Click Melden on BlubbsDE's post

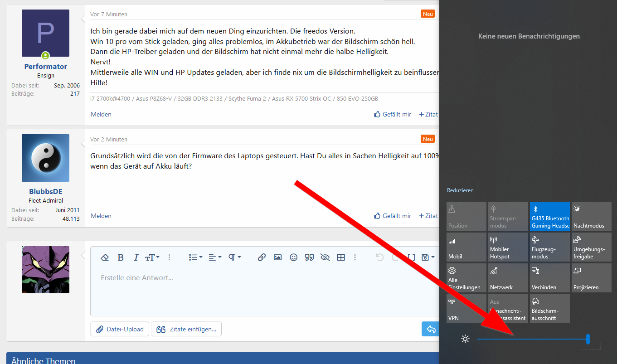click(x=101, y=216)
